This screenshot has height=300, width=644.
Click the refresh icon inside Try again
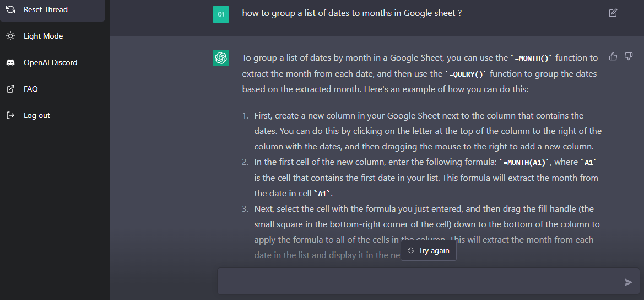pyautogui.click(x=411, y=250)
